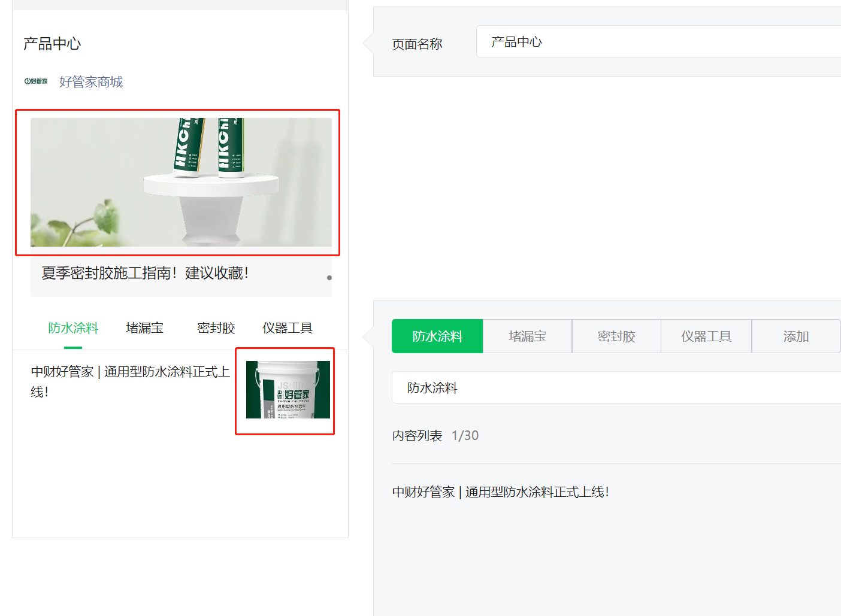Switch to 仪器工具 tab in preview
The height and width of the screenshot is (616, 841).
pyautogui.click(x=288, y=328)
